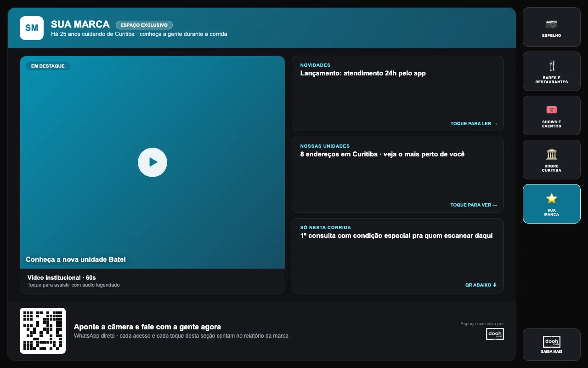588x368 pixels.
Task: Click the 'WhatsApp direto' description line
Action: coord(181,336)
